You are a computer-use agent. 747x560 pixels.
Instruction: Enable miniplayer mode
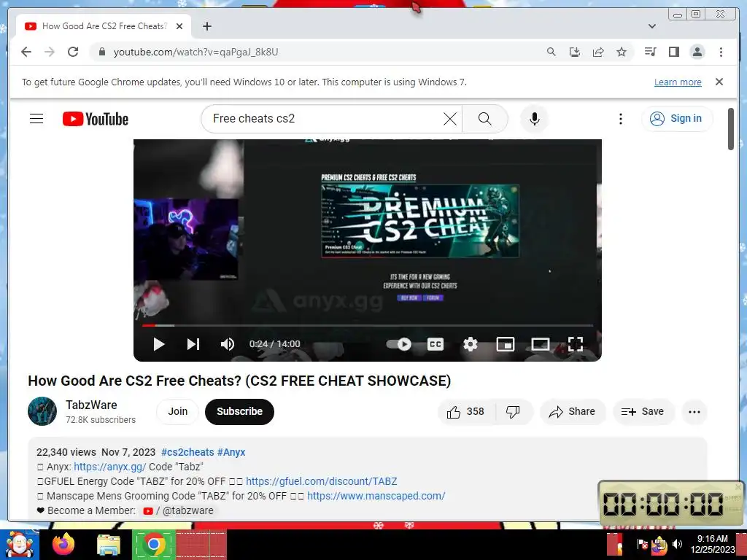pyautogui.click(x=505, y=344)
